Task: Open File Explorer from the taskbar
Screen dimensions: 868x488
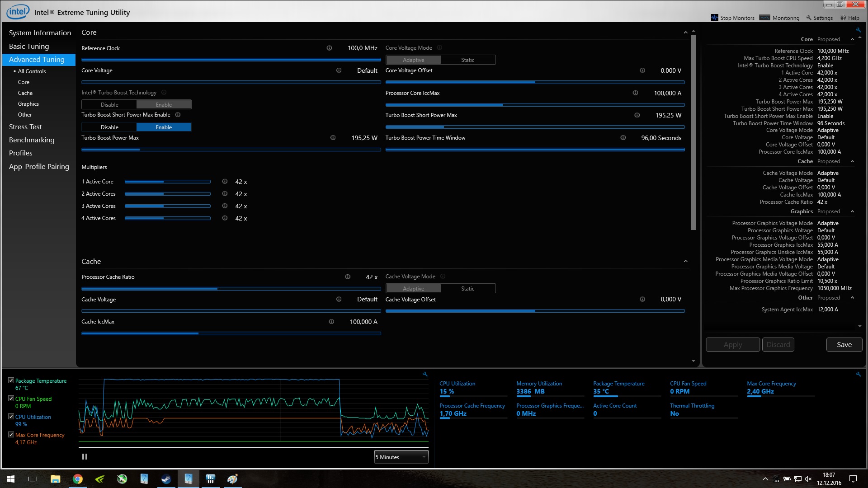Action: click(56, 479)
